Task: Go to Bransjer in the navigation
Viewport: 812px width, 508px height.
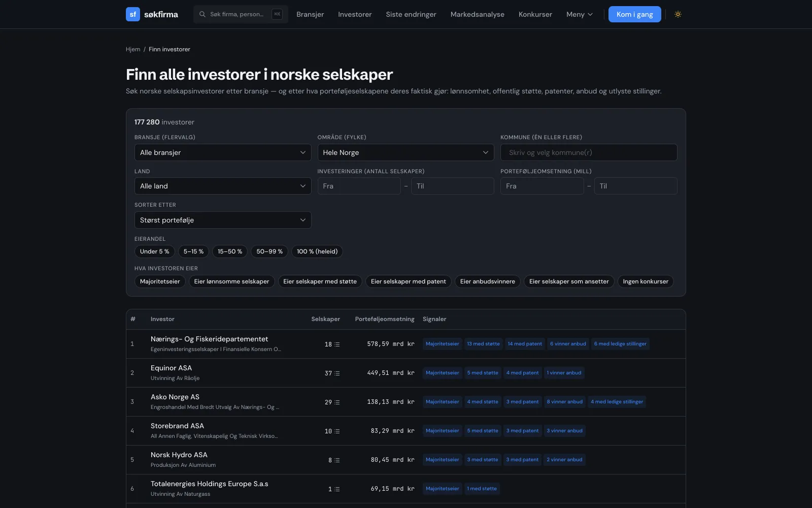Action: 310,14
